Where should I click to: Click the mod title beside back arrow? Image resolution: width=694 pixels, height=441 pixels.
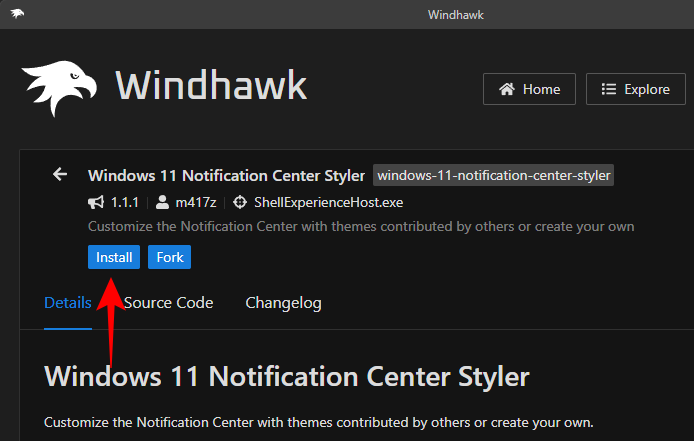tap(226, 176)
